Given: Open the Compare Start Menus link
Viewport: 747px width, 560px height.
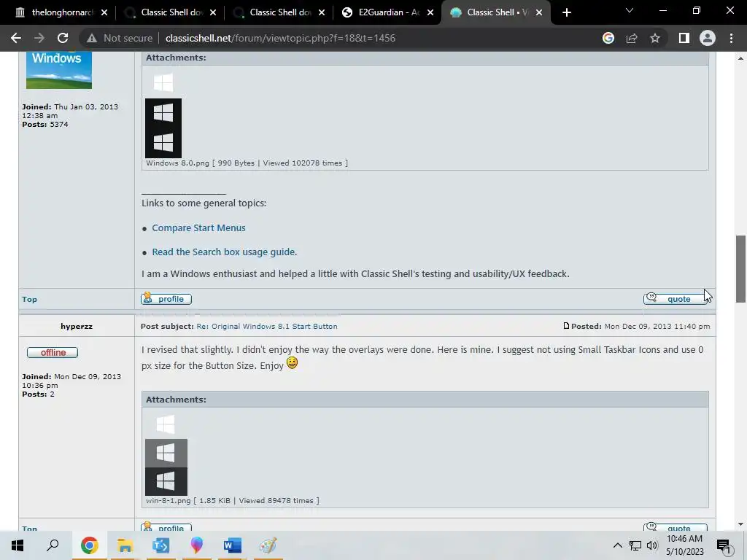Looking at the screenshot, I should (198, 228).
